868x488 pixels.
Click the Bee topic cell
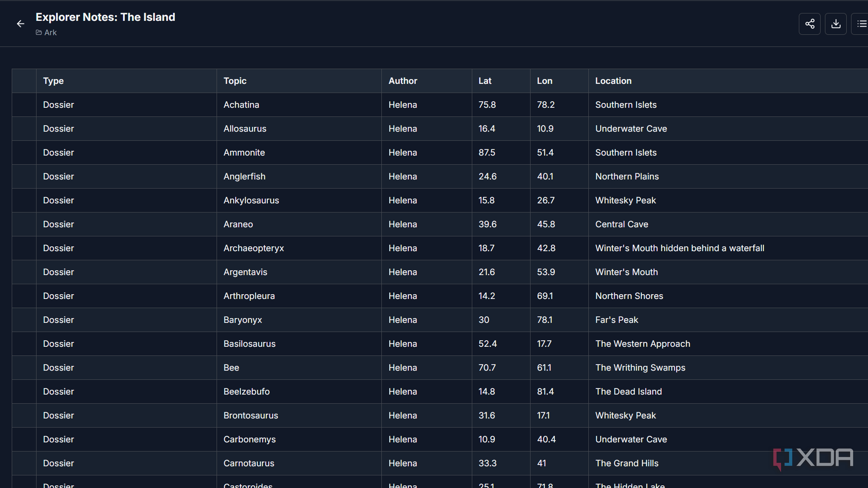tap(299, 368)
